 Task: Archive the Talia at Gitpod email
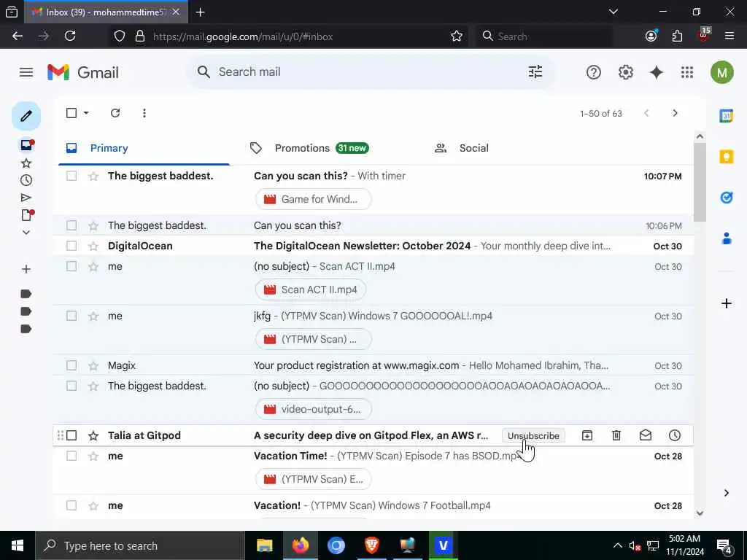point(587,435)
